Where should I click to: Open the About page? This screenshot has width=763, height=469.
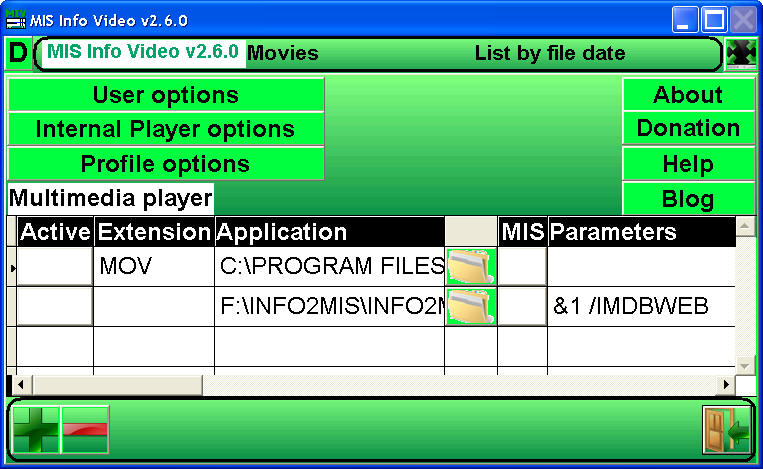tap(689, 95)
